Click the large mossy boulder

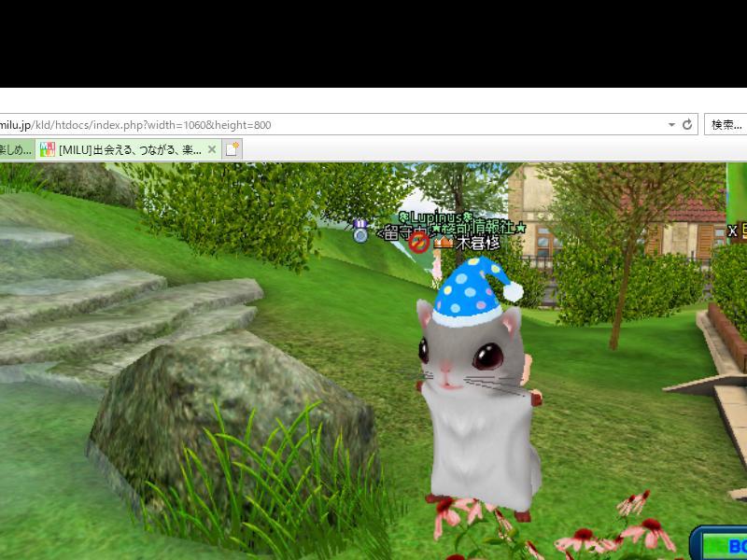click(x=224, y=411)
